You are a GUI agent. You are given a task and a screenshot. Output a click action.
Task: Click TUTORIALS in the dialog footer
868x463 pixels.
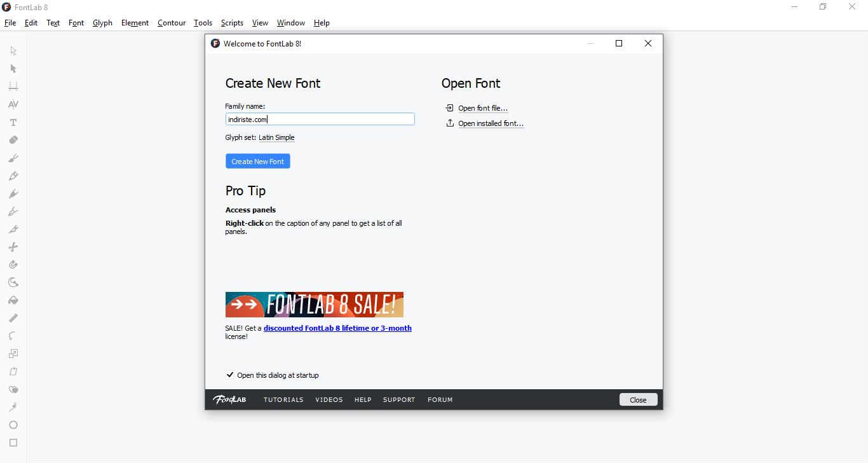(283, 400)
